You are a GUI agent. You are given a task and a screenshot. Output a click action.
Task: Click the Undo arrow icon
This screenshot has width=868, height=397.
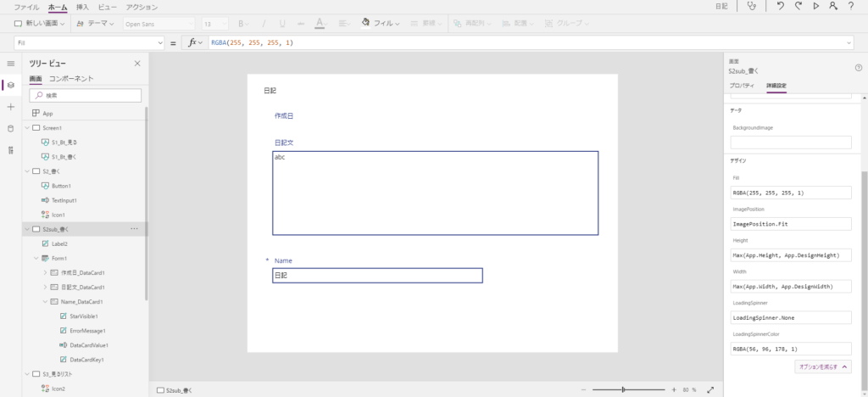tap(780, 7)
